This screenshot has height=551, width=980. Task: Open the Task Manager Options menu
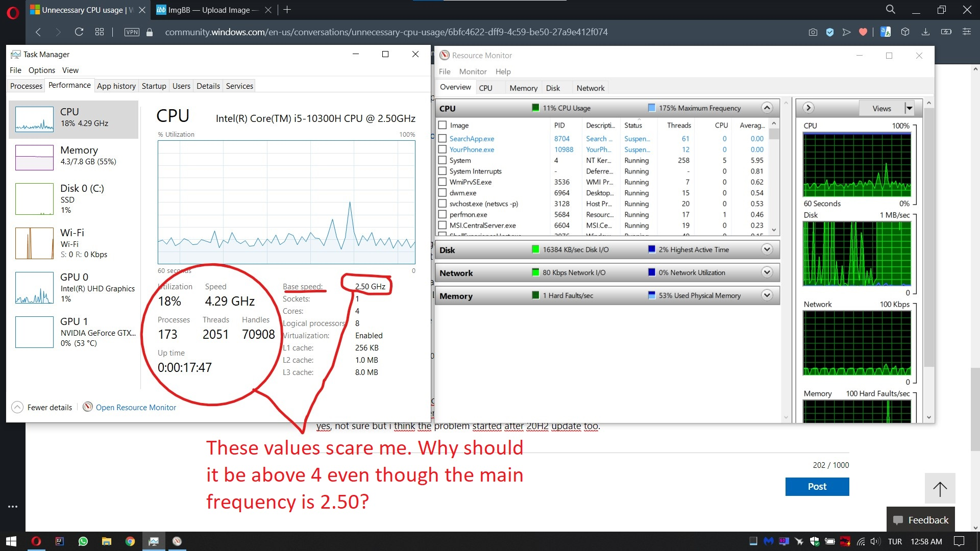(x=42, y=70)
